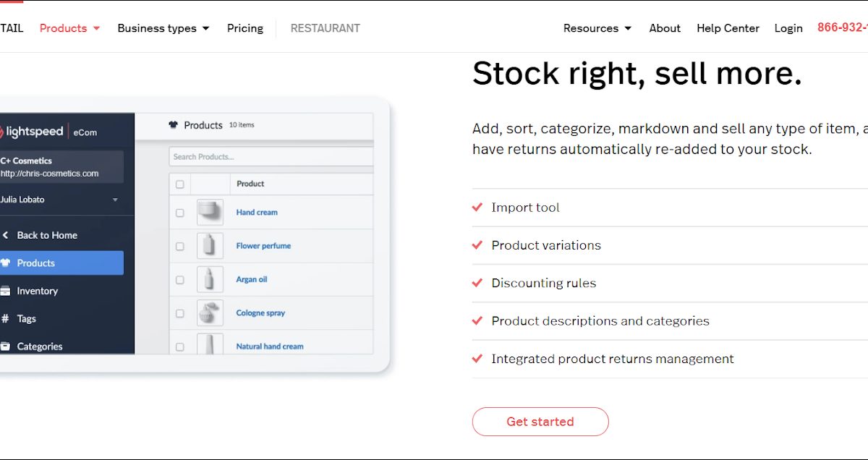868x460 pixels.
Task: Click the Categories sidebar icon
Action: (x=5, y=346)
